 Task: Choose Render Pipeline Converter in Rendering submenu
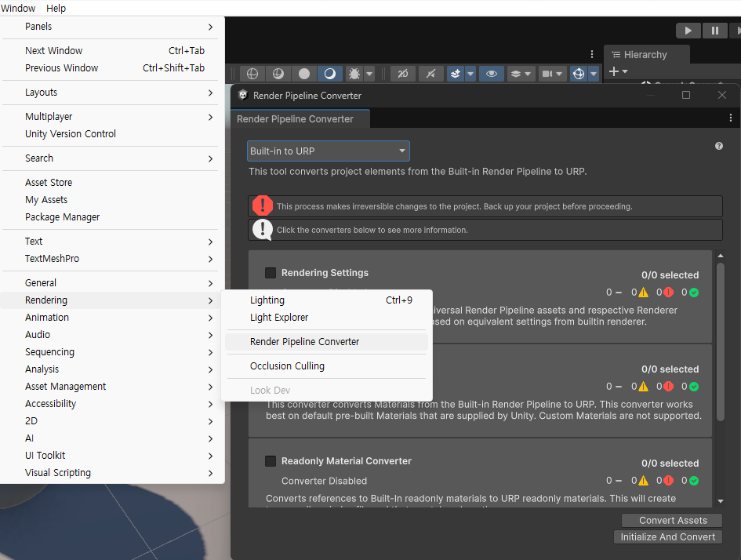point(326,342)
